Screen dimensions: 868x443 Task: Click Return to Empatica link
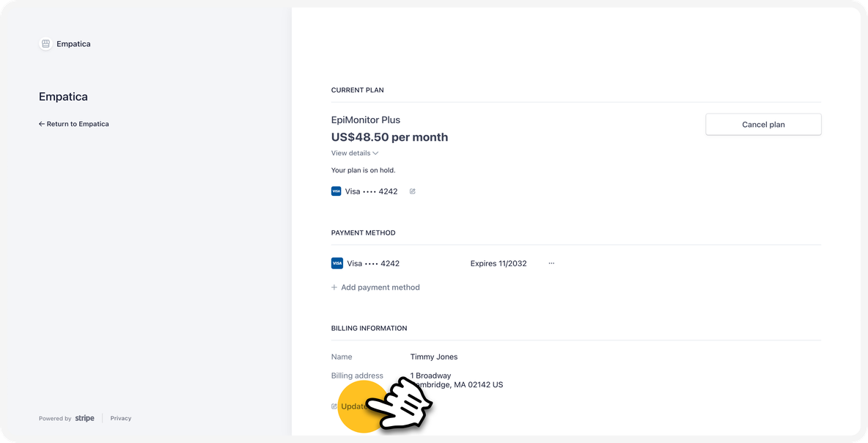click(x=73, y=124)
